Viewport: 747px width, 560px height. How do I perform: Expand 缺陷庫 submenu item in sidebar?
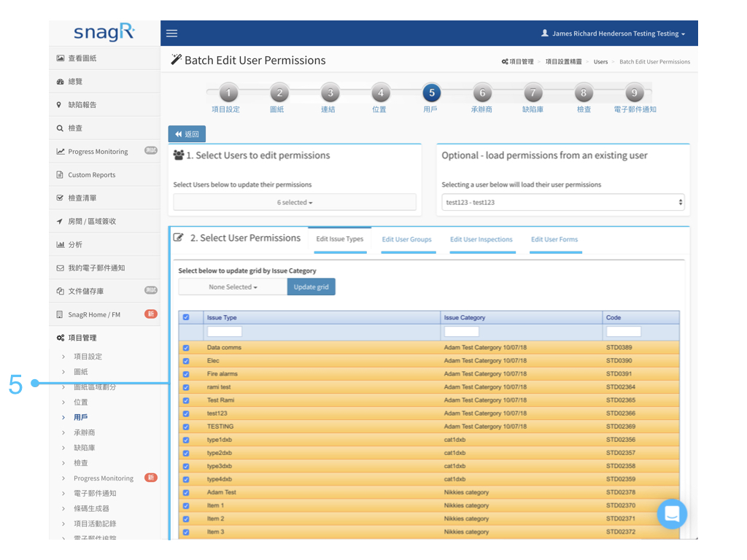coord(85,448)
